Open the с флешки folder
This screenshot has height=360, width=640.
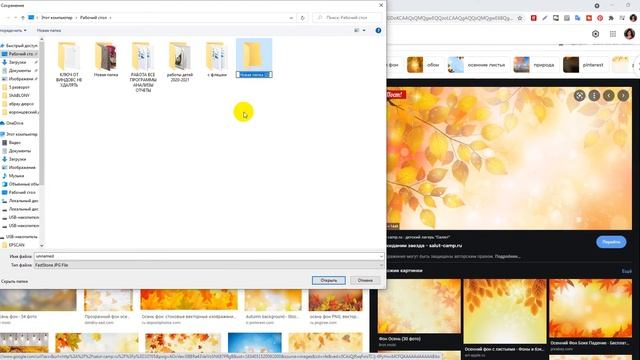coord(217,59)
